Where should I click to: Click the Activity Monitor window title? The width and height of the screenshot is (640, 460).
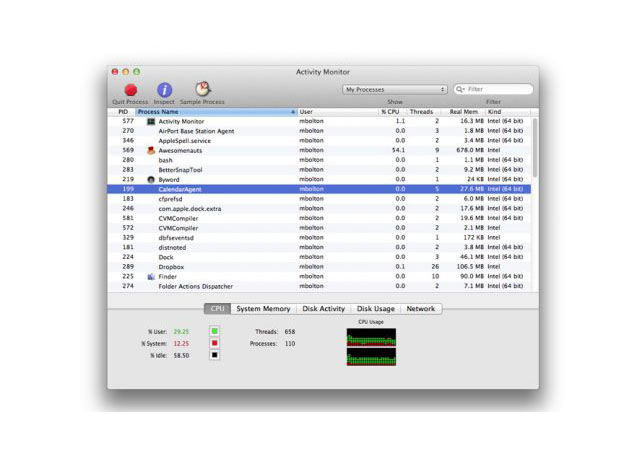(x=323, y=72)
